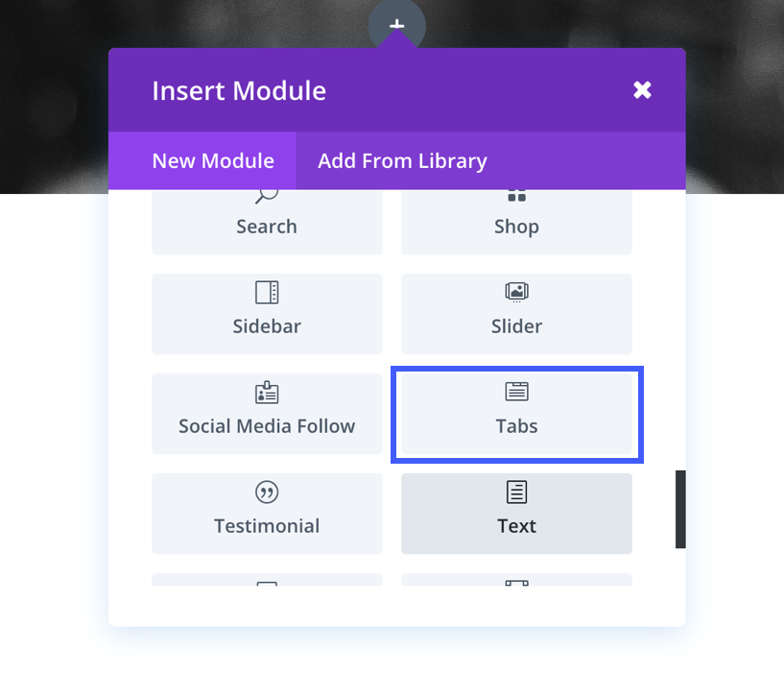Click the 'Insert Module' header title
This screenshot has height=673, width=784.
239,91
